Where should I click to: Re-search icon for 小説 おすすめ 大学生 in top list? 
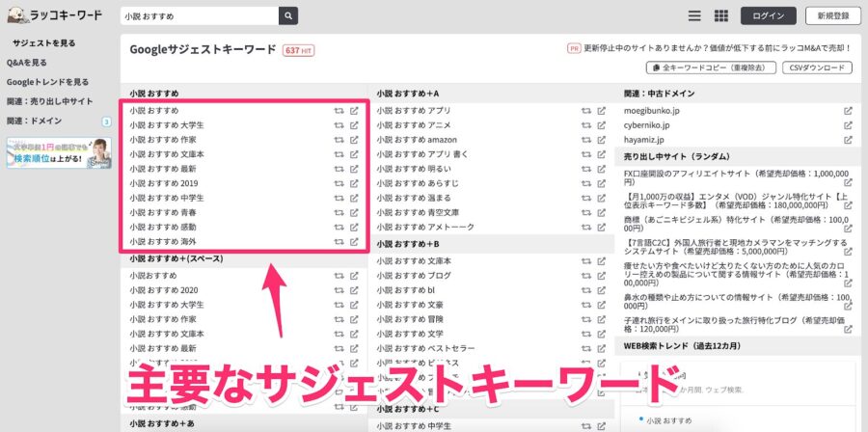pos(339,125)
